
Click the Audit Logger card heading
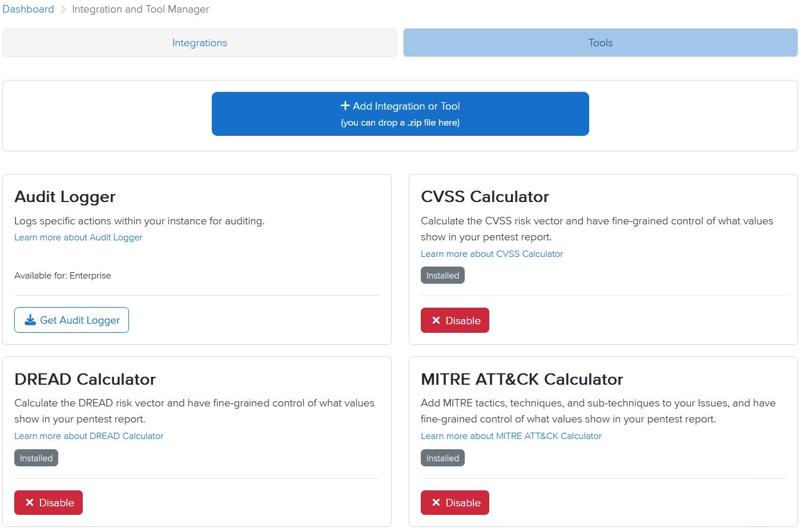click(x=65, y=197)
